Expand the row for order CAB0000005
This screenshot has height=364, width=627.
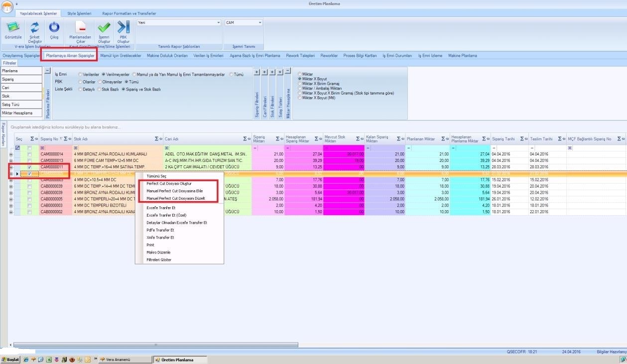pos(11,199)
